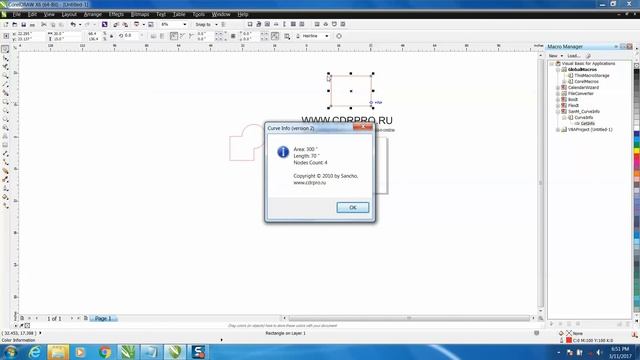
Task: Select the Rectangle tool in toolbox
Action: (x=5, y=102)
